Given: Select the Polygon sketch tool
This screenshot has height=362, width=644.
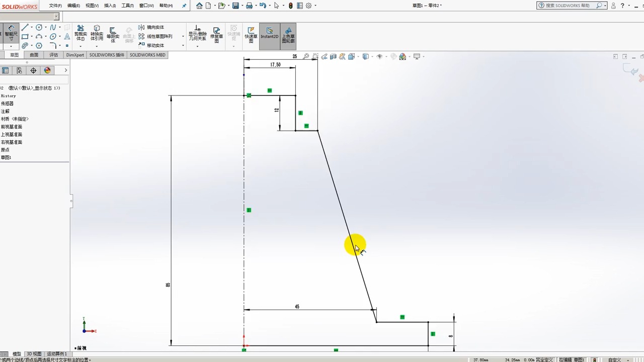Looking at the screenshot, I should pyautogui.click(x=39, y=46).
